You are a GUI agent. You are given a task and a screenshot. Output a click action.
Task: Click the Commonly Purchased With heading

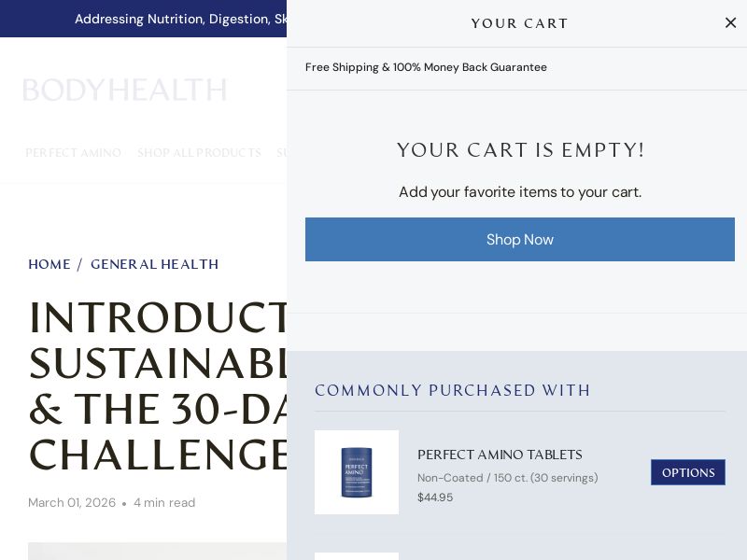[453, 390]
